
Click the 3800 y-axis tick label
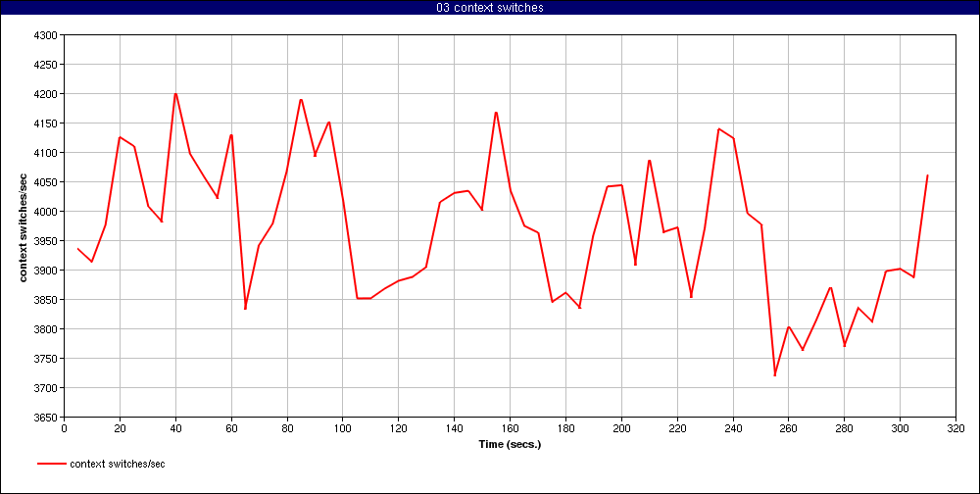tap(47, 329)
